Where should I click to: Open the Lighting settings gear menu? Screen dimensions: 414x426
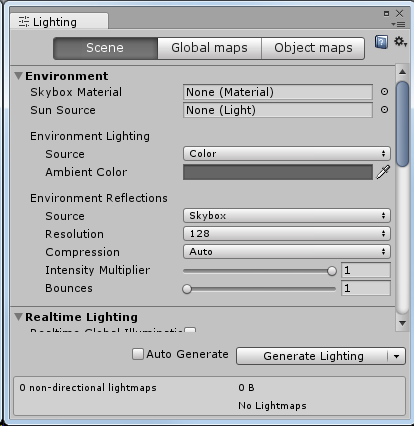400,42
